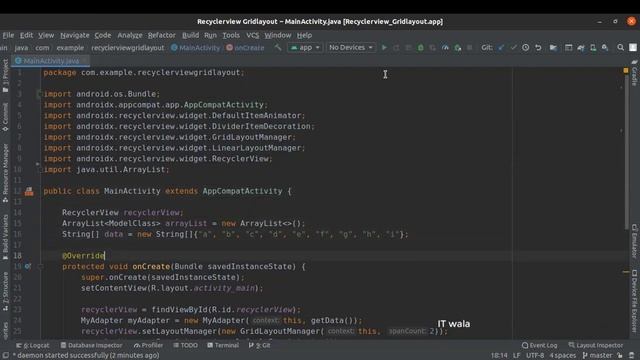This screenshot has width=640, height=360.
Task: Collapse the onCreate method fold marker
Action: (x=40, y=267)
